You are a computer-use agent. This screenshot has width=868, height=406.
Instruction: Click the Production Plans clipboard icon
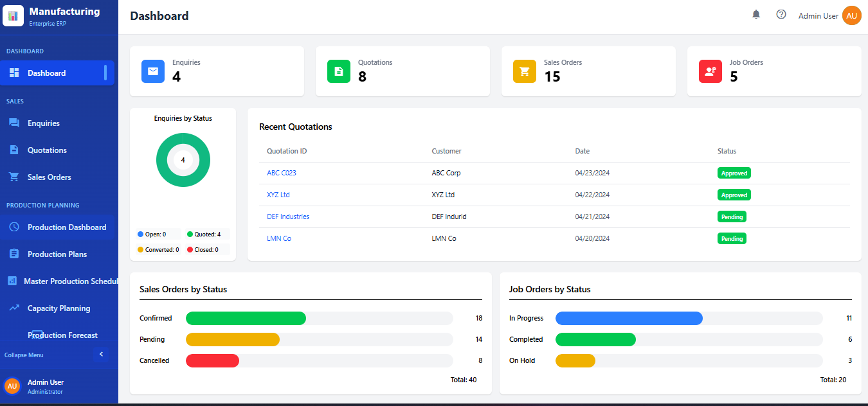pos(14,254)
